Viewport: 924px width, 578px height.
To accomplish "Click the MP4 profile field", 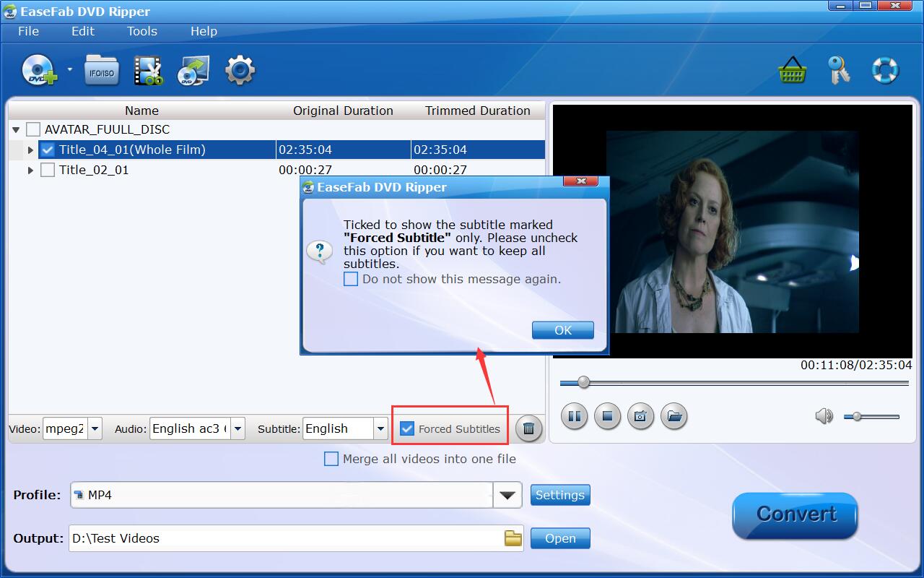I will (282, 495).
